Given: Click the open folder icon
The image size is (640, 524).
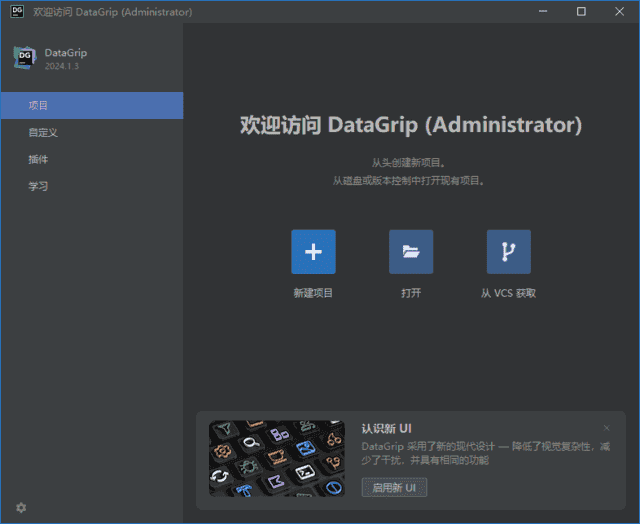Looking at the screenshot, I should (411, 252).
